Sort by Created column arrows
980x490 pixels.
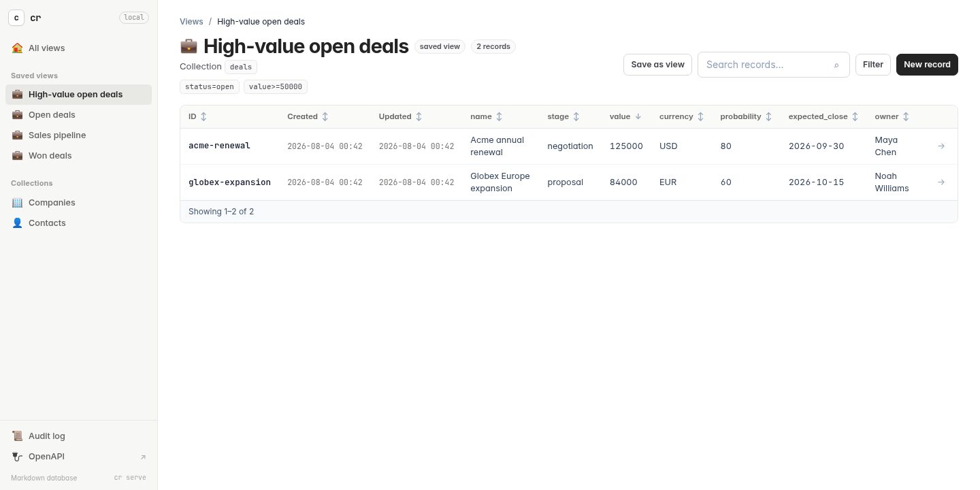(325, 117)
